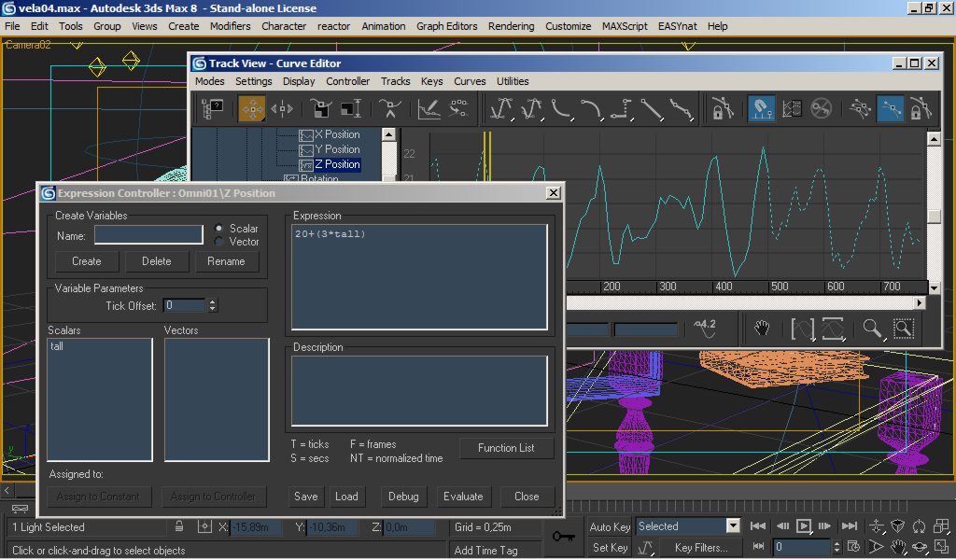Viewport: 956px width, 560px height.
Task: Select the Curve Editor Zoom magnifier
Action: pos(873,329)
